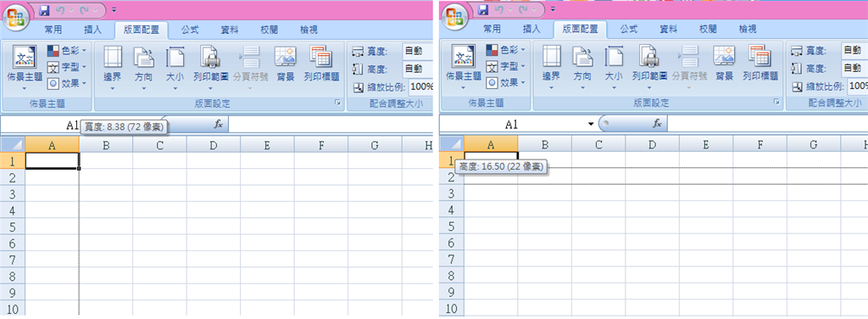Select column B header in left window

(x=105, y=145)
